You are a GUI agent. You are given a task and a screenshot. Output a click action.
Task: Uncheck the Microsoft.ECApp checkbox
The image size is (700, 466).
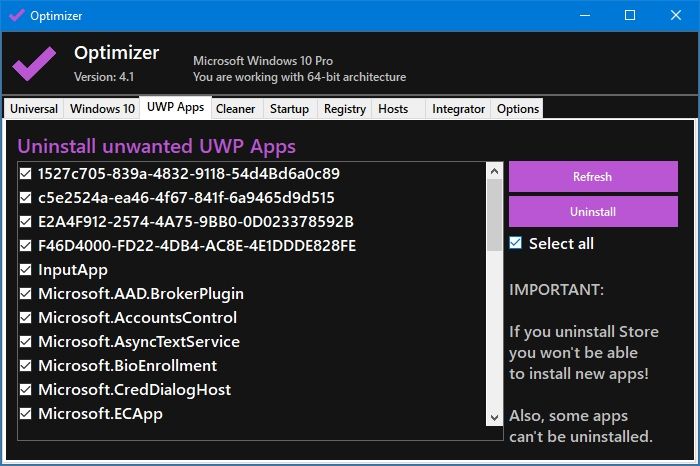(x=26, y=414)
